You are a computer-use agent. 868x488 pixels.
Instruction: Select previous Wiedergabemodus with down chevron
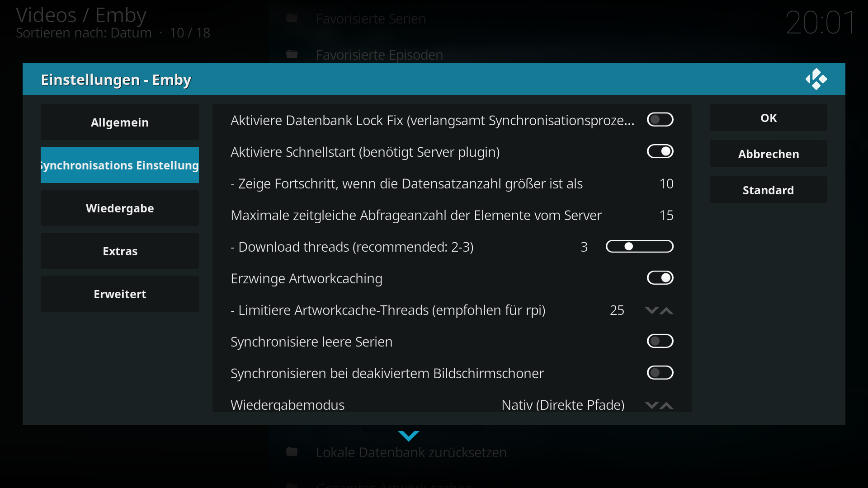[x=651, y=405]
